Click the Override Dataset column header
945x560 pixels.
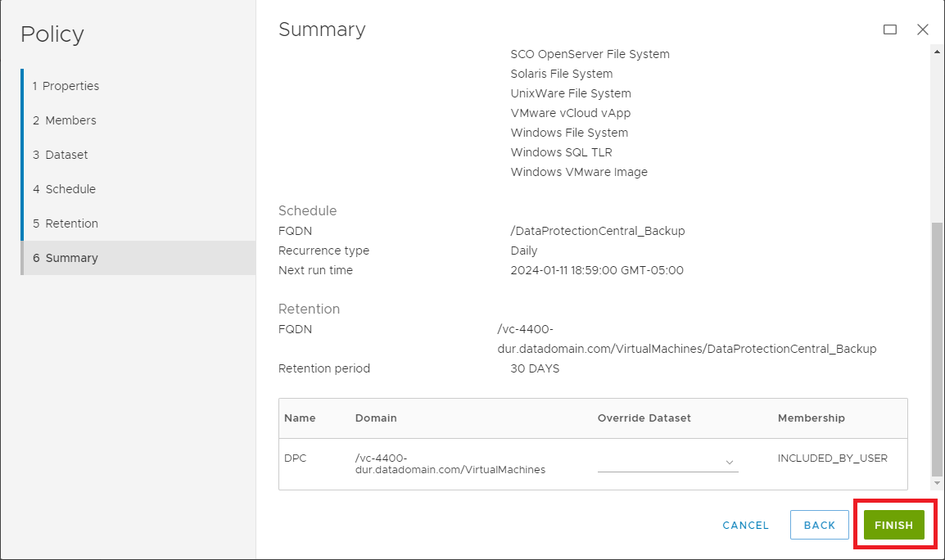[644, 418]
